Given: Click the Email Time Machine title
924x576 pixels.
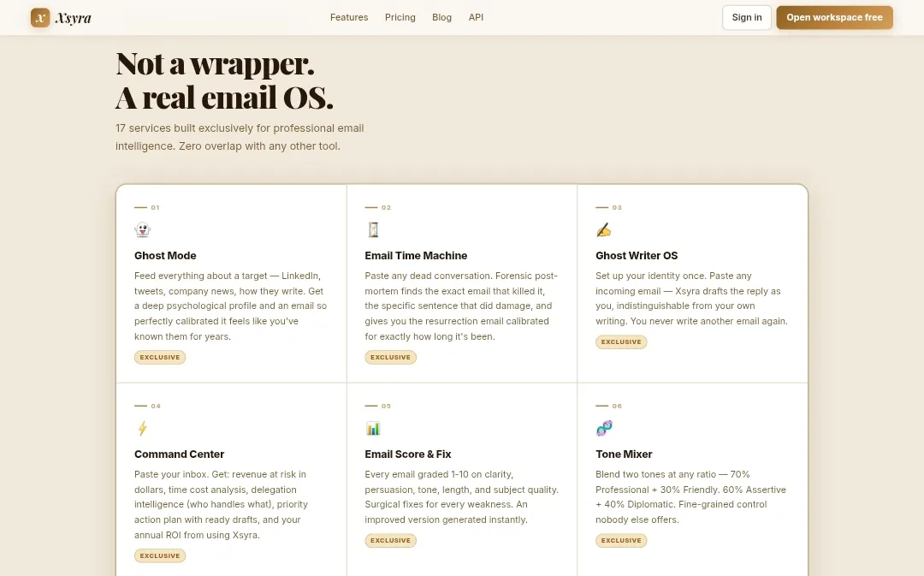Looking at the screenshot, I should click(x=416, y=255).
